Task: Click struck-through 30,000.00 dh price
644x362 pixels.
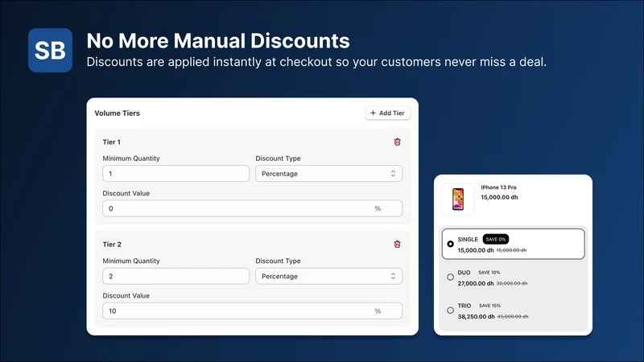Action: pos(512,284)
